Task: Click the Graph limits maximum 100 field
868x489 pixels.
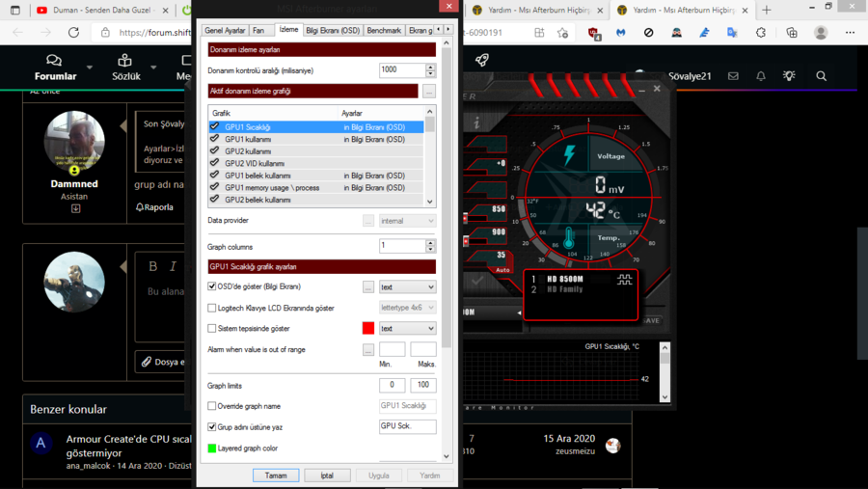Action: (423, 385)
